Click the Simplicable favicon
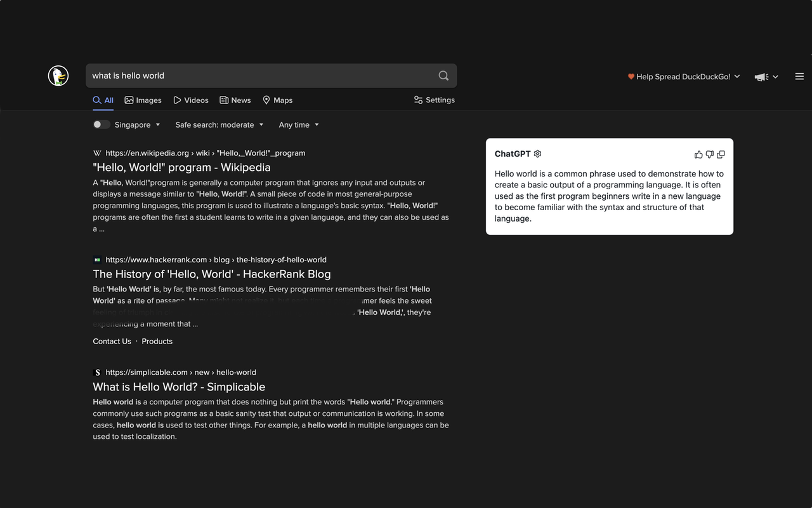 (97, 373)
